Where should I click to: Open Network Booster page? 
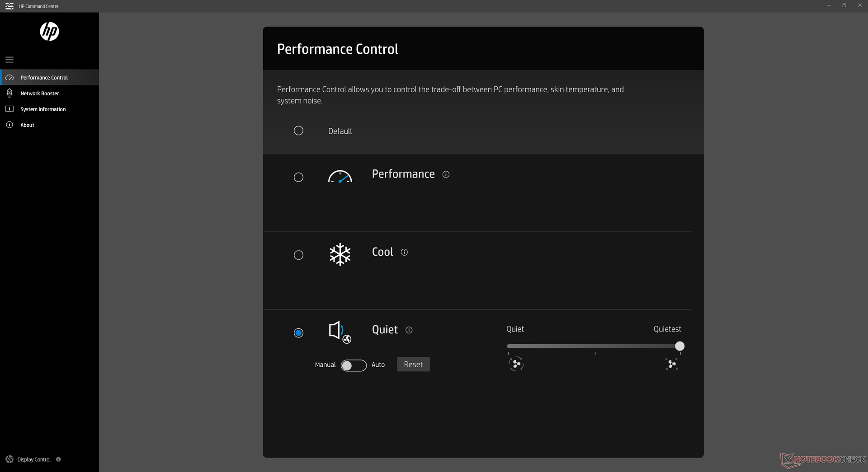(40, 93)
